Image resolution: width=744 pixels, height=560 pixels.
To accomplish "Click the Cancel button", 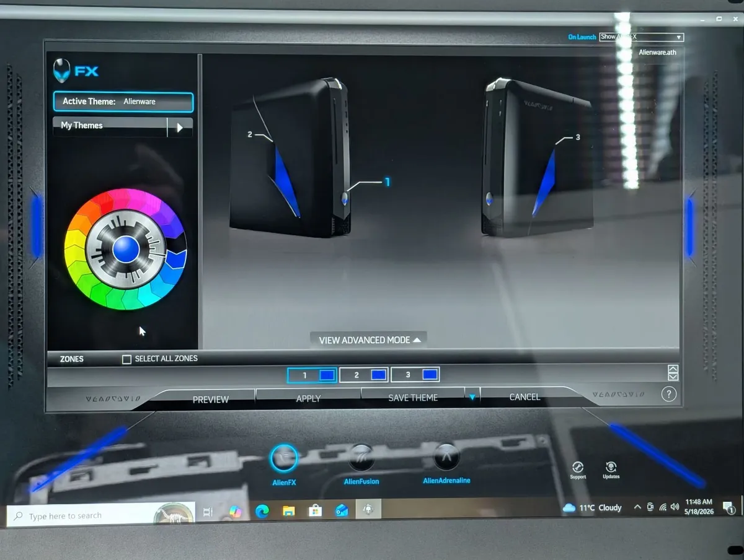I will [x=525, y=396].
